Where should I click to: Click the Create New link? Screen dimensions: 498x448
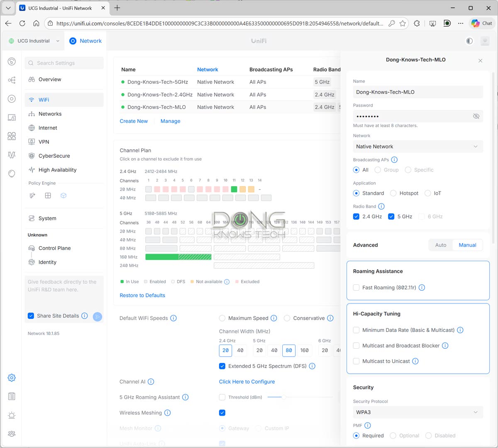134,121
